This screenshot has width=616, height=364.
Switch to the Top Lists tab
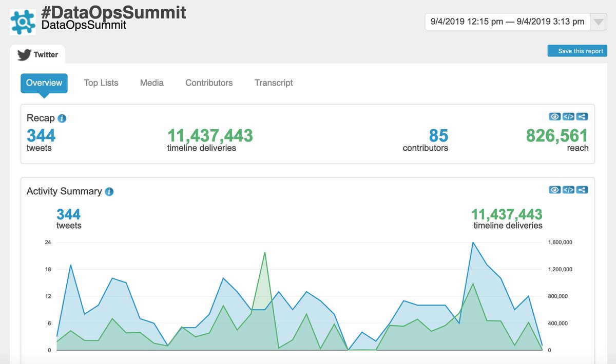101,83
